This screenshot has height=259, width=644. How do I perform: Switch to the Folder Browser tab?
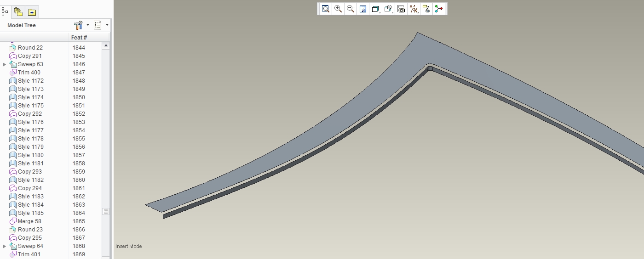click(x=18, y=12)
